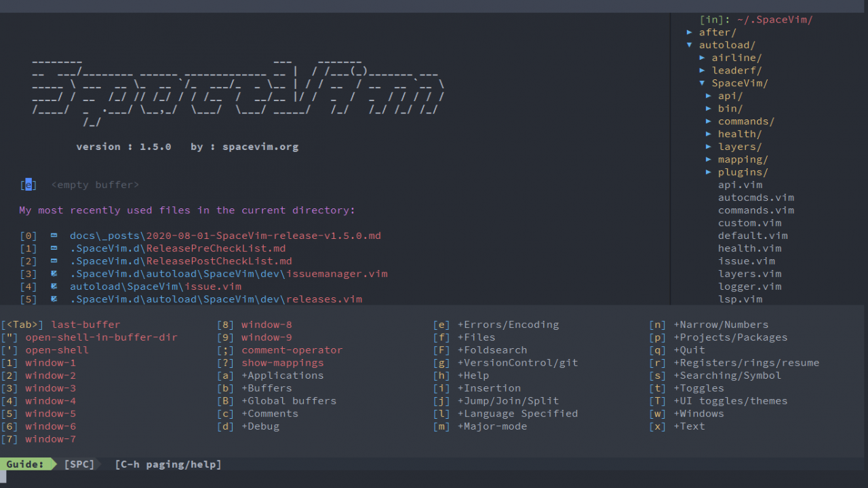868x488 pixels.
Task: Click vim icon beside issuemanager.vim entry
Action: (x=54, y=274)
